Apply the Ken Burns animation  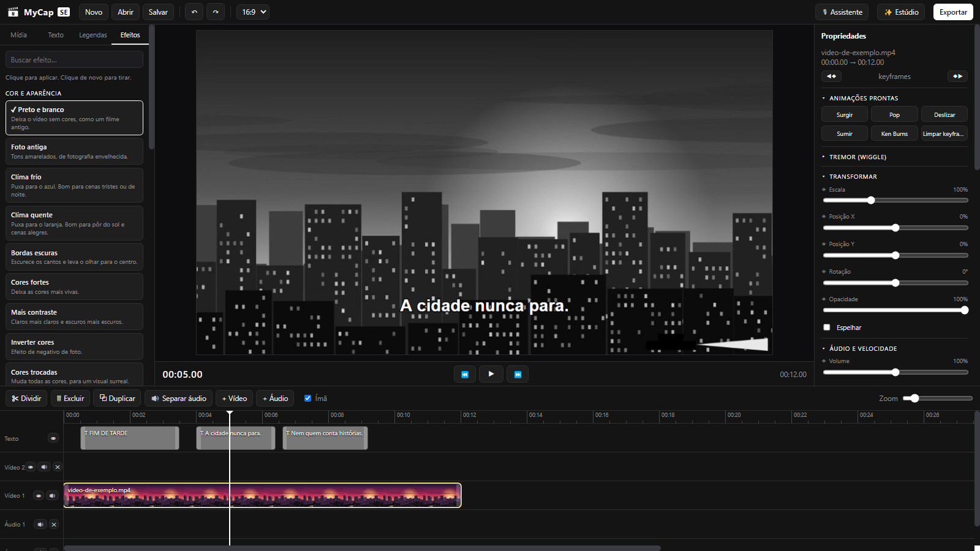point(894,133)
